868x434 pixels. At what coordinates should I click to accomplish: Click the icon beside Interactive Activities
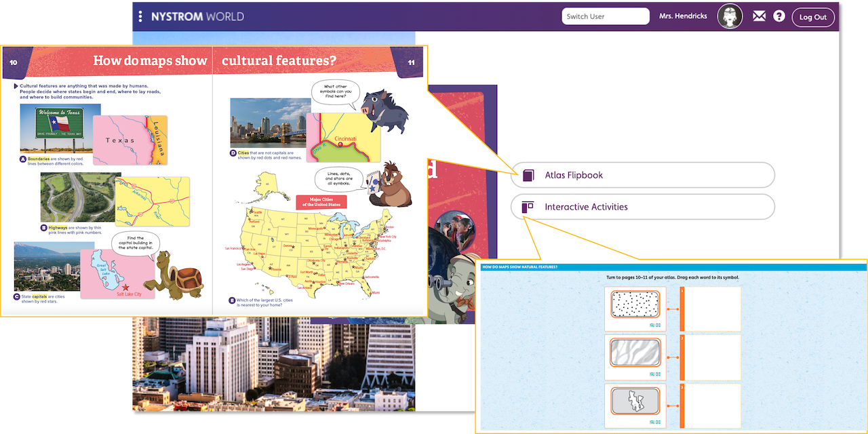[x=528, y=207]
